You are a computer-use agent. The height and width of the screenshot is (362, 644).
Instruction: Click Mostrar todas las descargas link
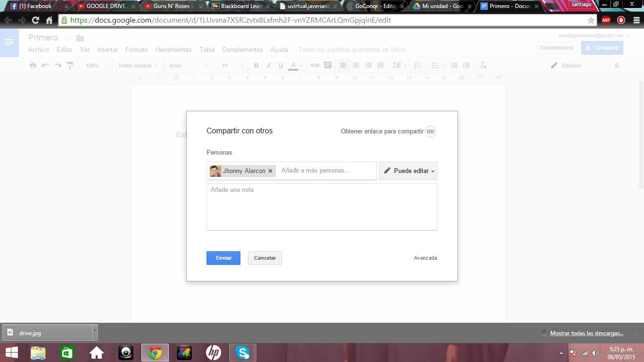[x=586, y=333]
